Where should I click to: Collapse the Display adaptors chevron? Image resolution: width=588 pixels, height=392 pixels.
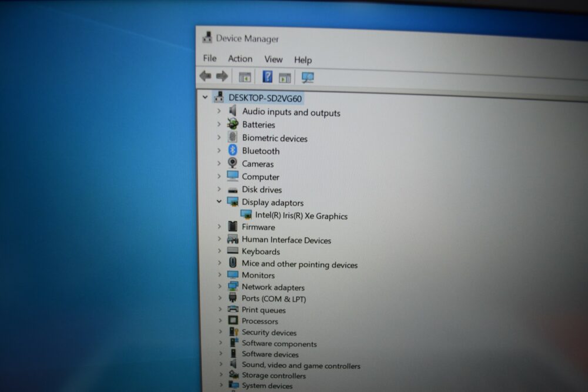point(219,201)
